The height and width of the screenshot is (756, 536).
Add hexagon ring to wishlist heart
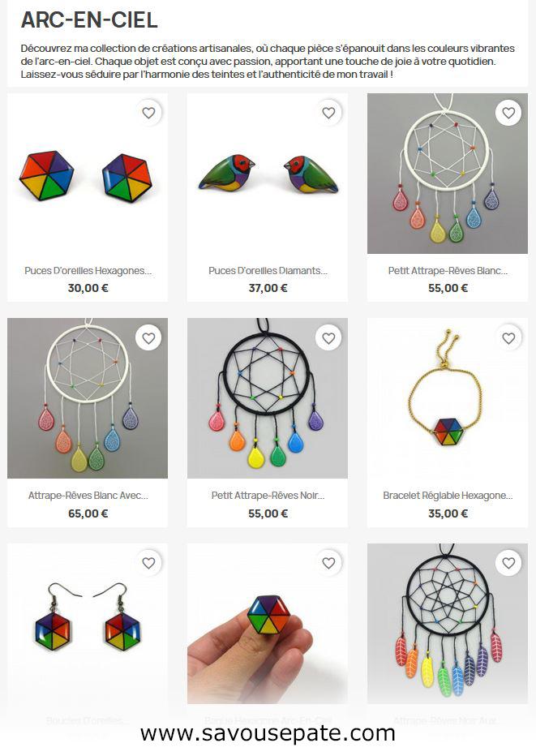coord(328,563)
